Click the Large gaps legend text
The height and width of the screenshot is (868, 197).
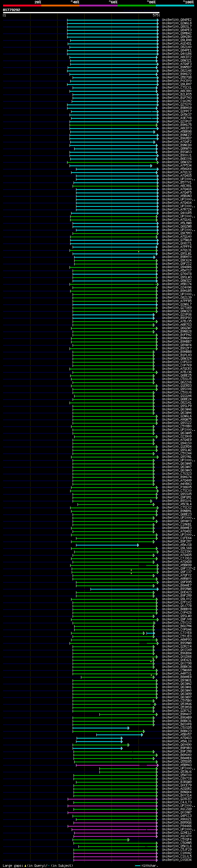(x=38, y=865)
